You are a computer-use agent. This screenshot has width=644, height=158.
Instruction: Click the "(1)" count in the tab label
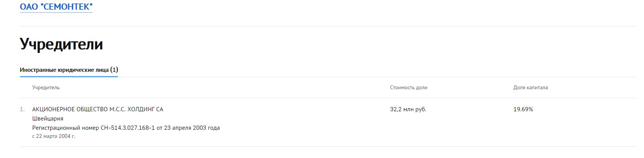click(x=114, y=70)
